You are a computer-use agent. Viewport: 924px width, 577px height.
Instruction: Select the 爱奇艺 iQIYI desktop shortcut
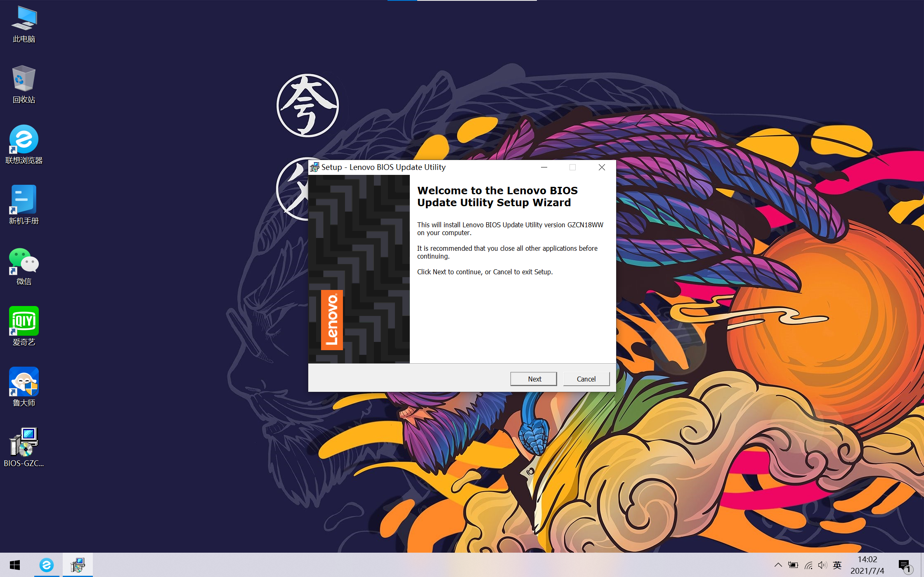[x=24, y=326]
